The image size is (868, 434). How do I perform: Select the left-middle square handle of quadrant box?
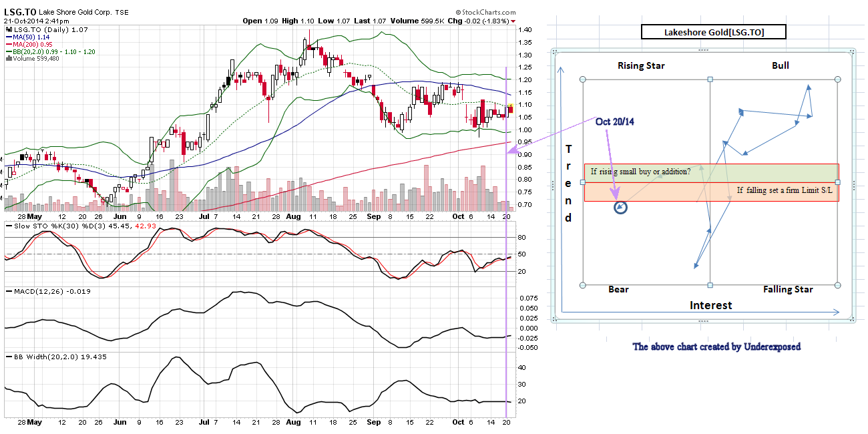tap(583, 182)
